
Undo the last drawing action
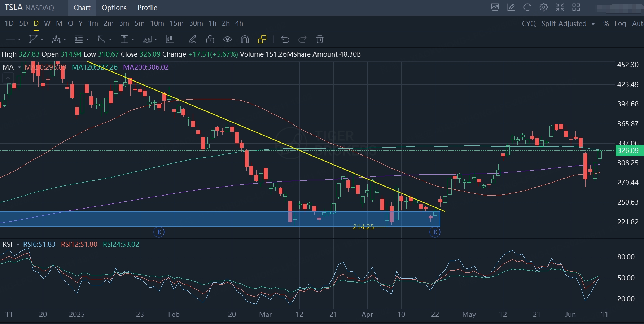click(x=285, y=39)
